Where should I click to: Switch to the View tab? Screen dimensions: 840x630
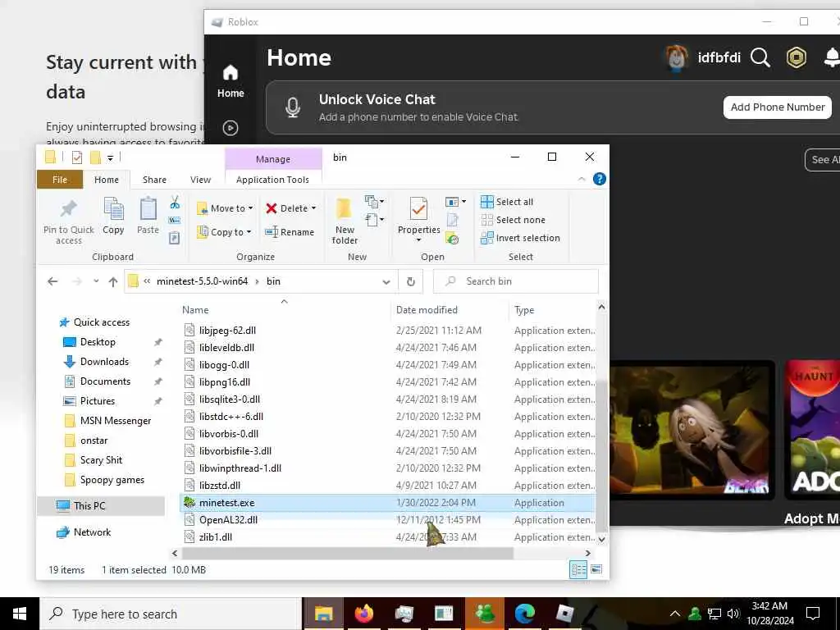(200, 180)
